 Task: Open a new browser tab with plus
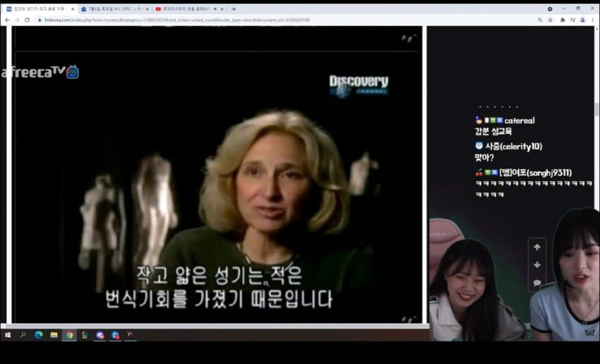pyautogui.click(x=234, y=8)
